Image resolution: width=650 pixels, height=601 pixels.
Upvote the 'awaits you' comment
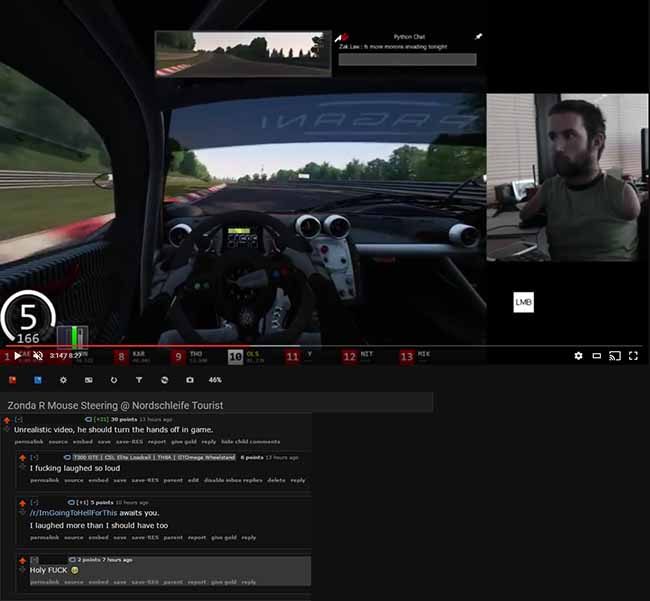[x=22, y=503]
